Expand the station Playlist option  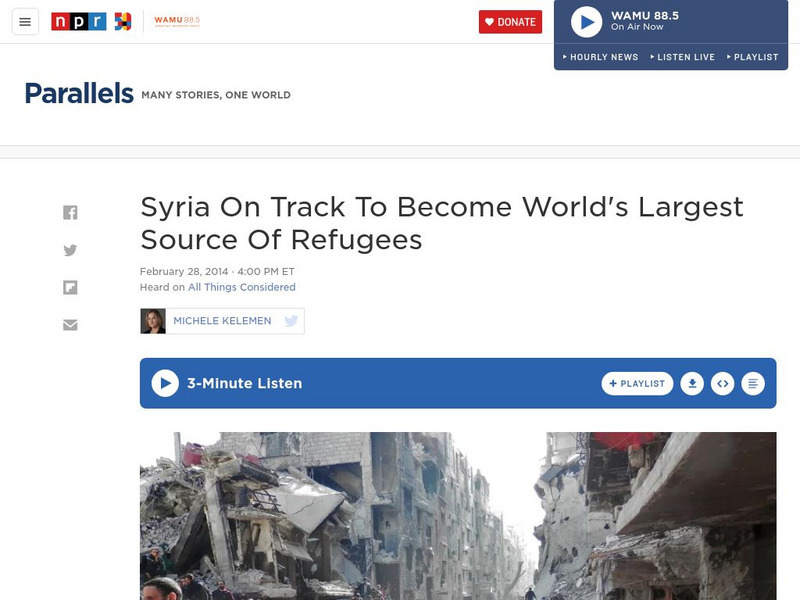click(753, 57)
